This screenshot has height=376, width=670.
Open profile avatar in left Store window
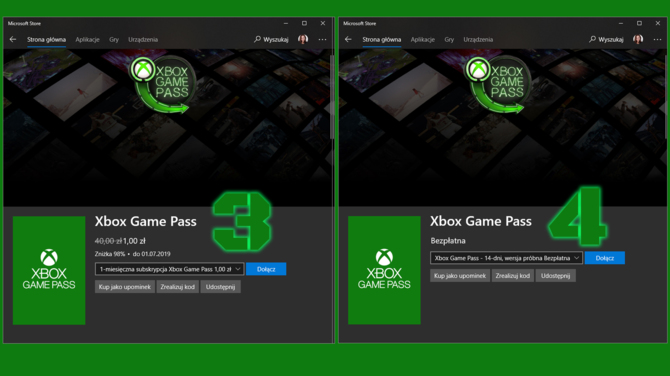(x=303, y=39)
